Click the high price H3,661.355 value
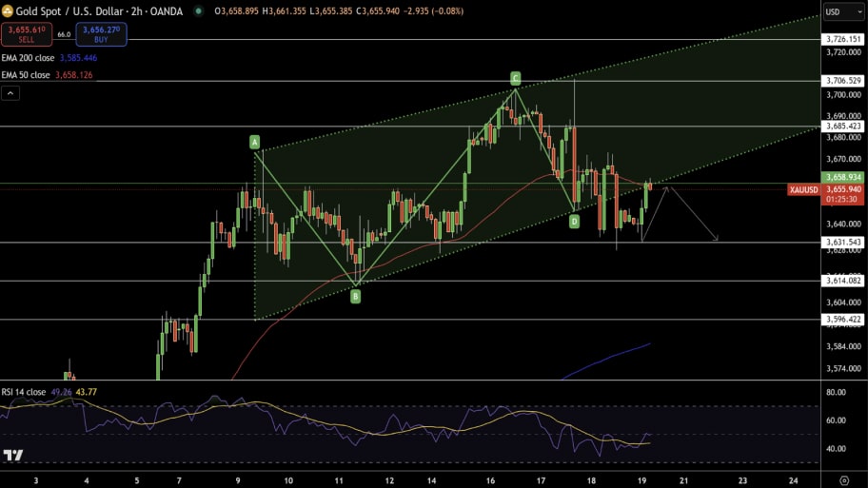The height and width of the screenshot is (488, 868). point(284,11)
